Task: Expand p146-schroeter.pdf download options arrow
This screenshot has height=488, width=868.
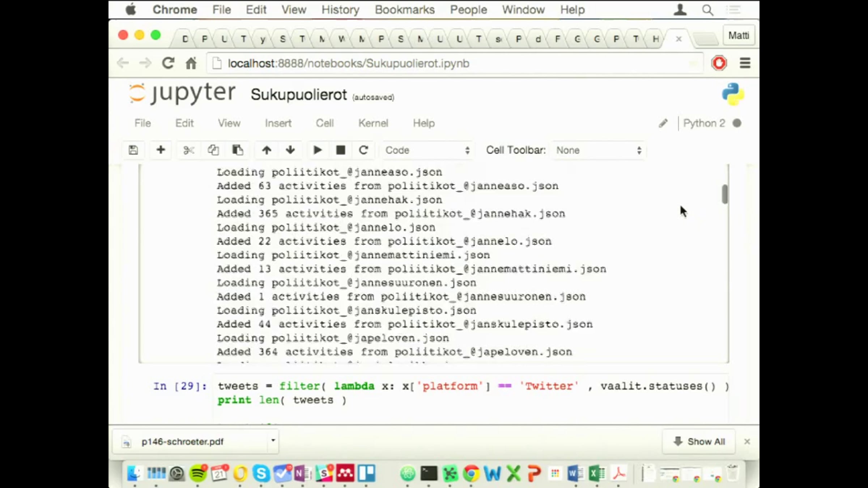Action: (273, 441)
